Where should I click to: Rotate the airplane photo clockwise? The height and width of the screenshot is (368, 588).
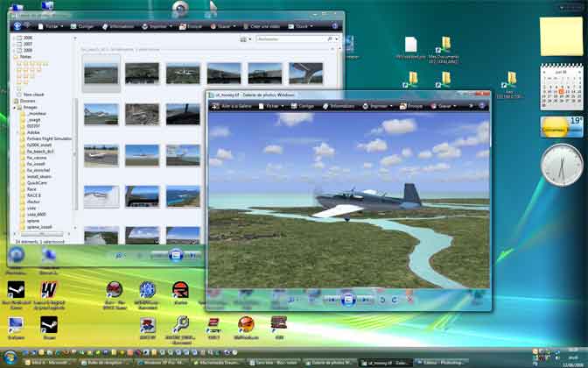point(395,300)
